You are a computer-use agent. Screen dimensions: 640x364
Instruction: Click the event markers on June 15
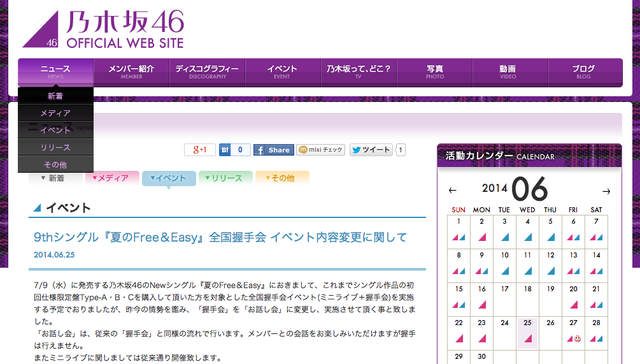pos(459,305)
